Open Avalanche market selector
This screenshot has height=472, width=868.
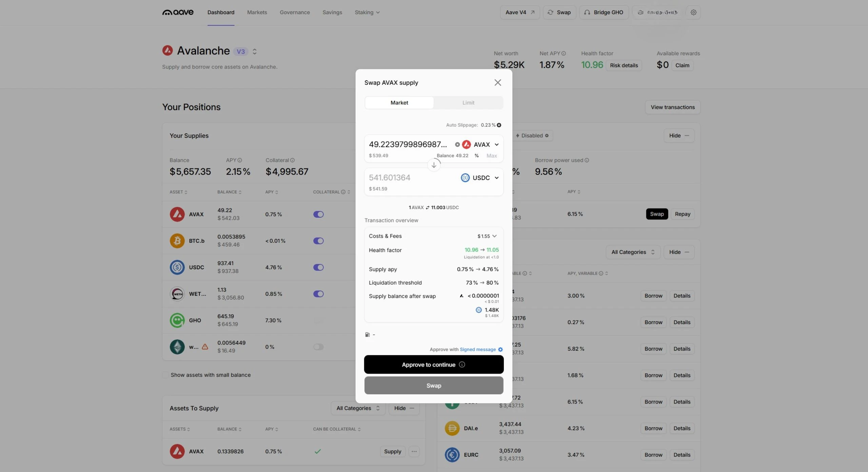[x=254, y=52]
